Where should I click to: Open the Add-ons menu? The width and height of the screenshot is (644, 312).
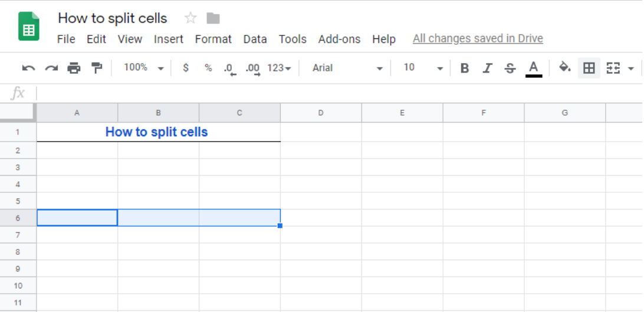pos(339,39)
